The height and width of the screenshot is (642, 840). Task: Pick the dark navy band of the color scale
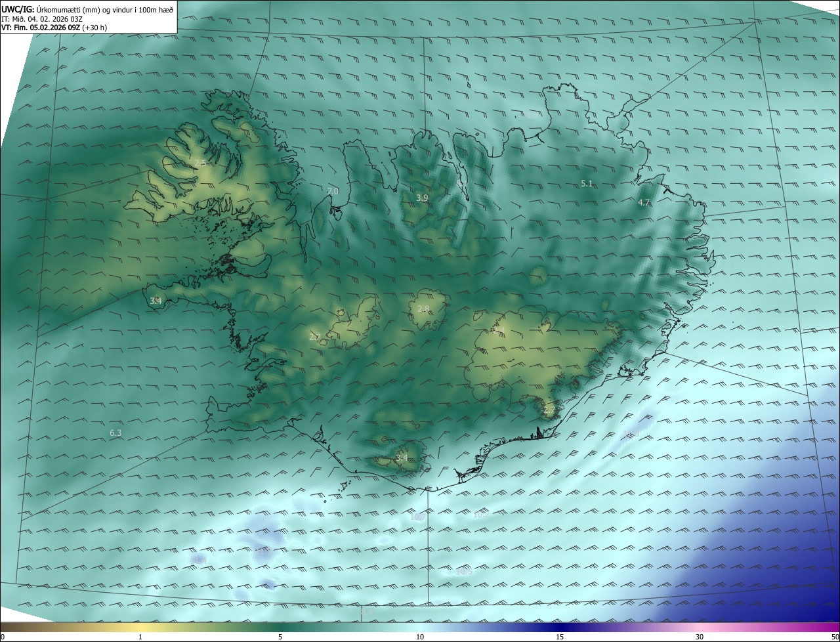[x=560, y=627]
